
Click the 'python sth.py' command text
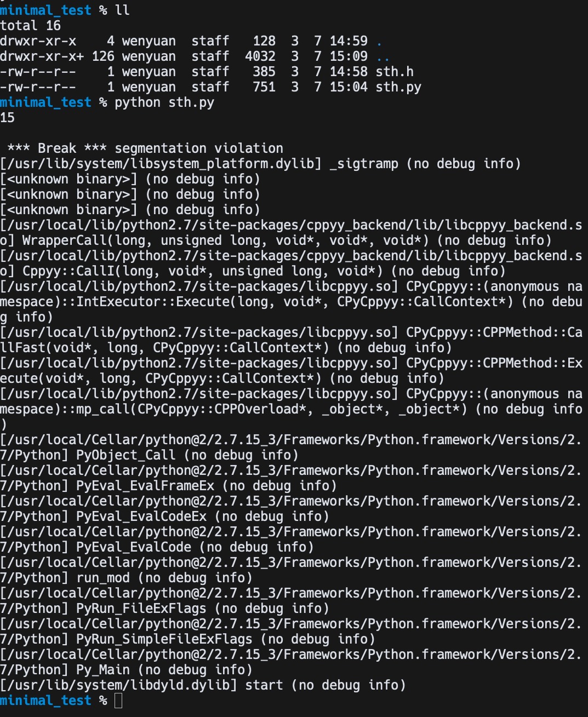[164, 102]
